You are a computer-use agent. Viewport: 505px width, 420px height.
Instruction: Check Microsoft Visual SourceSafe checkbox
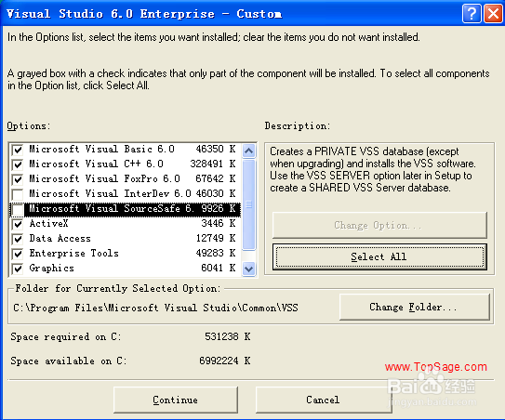click(18, 209)
